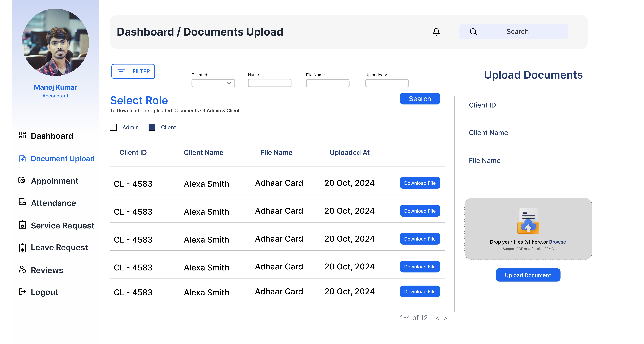Viewport: 644px width, 344px height.
Task: Click the Service Request clipboard icon
Action: (23, 225)
